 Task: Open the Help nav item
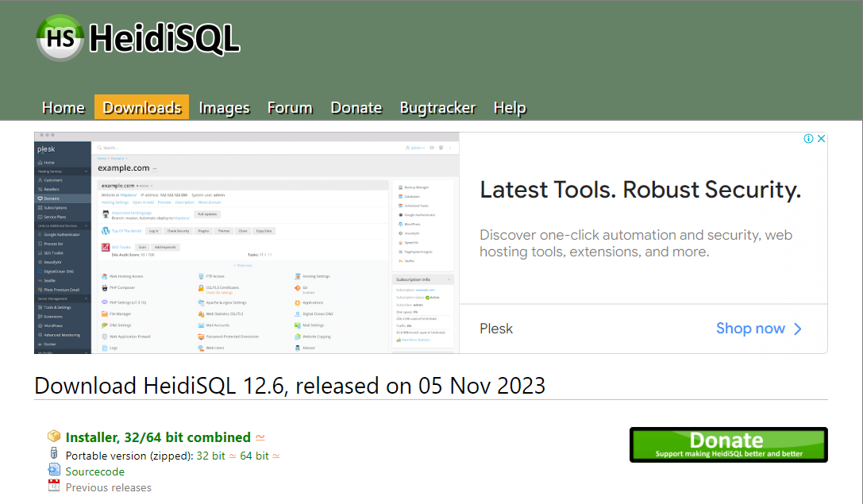tap(510, 108)
